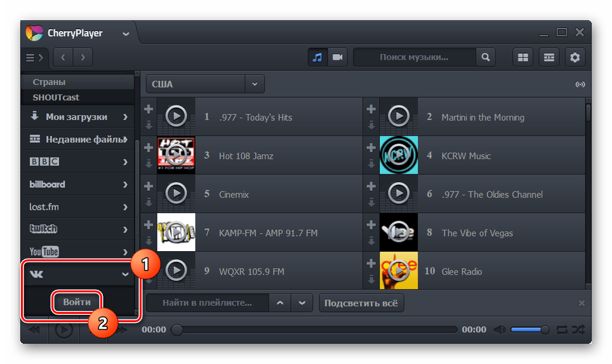Expand the billboard sidebar section

tap(77, 185)
